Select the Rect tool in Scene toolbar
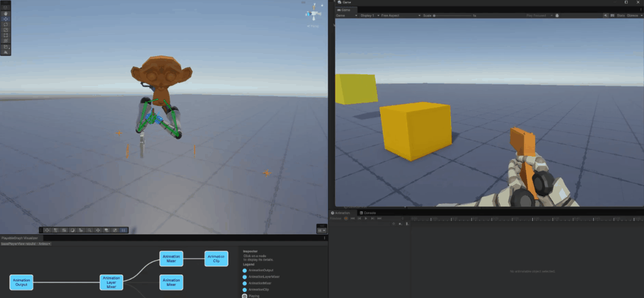This screenshot has height=298, width=644. (x=5, y=35)
